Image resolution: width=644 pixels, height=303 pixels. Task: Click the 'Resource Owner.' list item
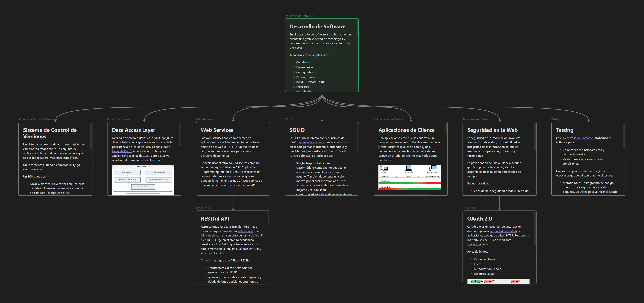tap(485, 259)
